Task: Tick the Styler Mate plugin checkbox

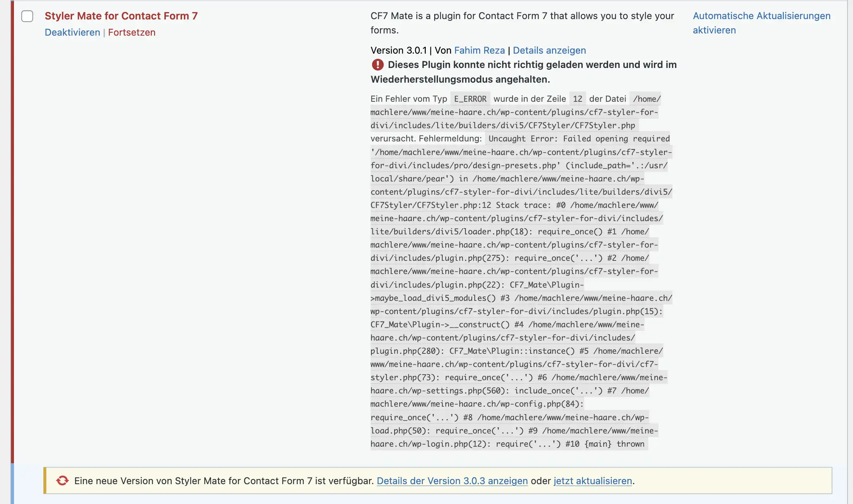Action: (27, 16)
